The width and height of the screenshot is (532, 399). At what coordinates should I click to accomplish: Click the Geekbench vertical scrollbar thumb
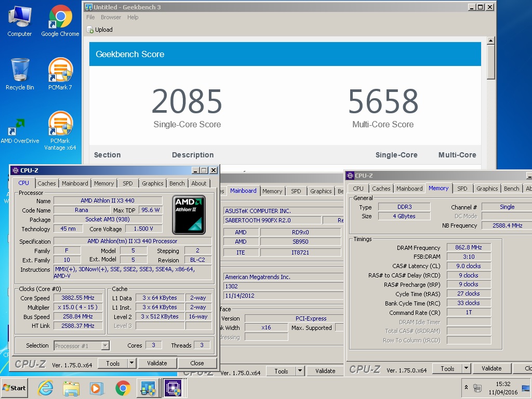[490, 62]
